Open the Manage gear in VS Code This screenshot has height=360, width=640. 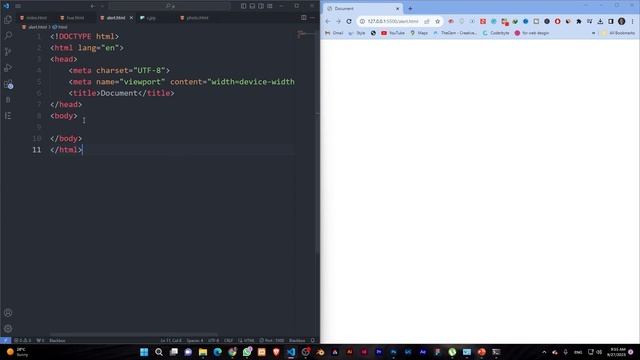click(8, 328)
